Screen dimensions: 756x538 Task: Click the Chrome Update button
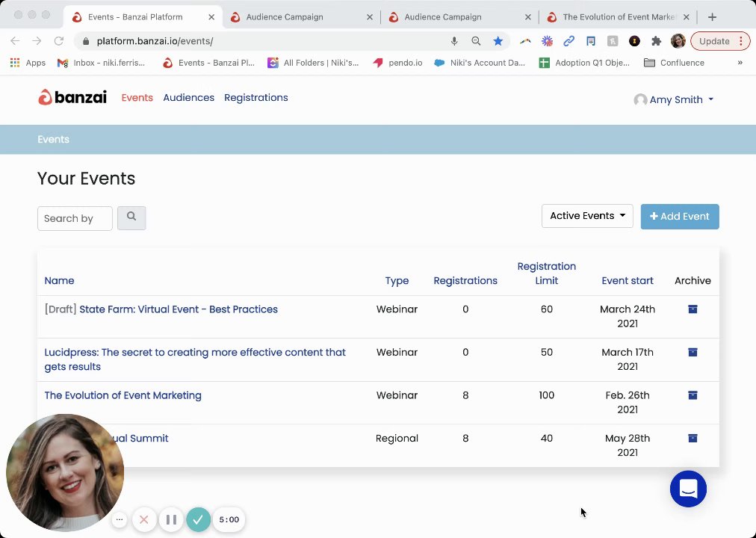(x=714, y=41)
